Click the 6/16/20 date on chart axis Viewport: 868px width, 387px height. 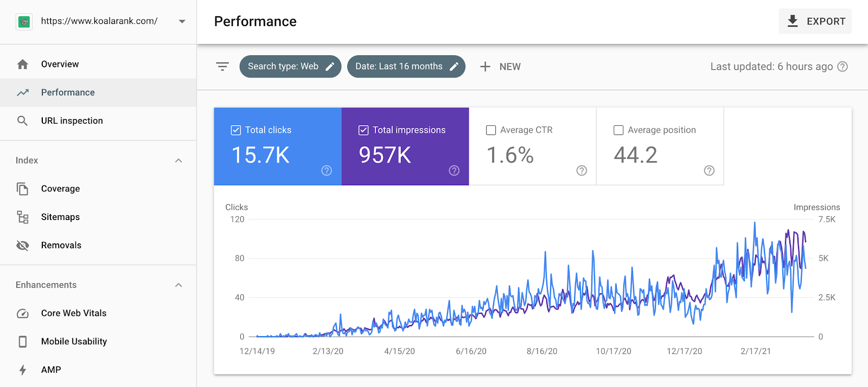(x=471, y=351)
